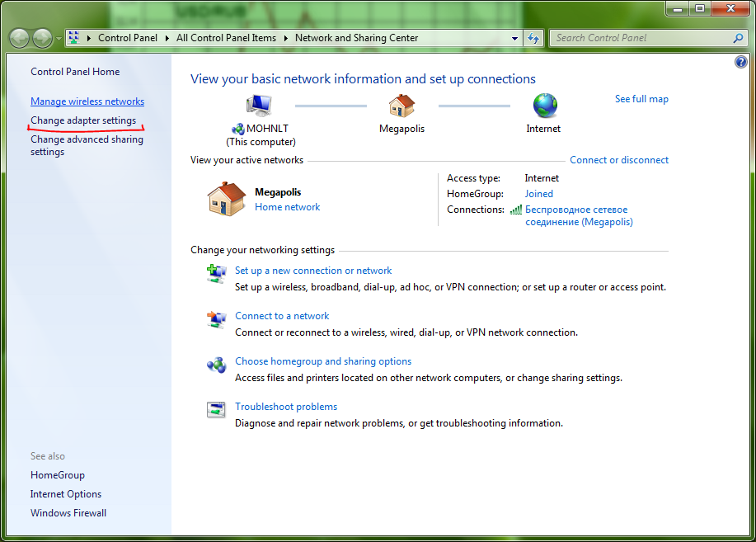The width and height of the screenshot is (756, 542).
Task: Click the MOHNLT computer icon
Action: pos(259,106)
